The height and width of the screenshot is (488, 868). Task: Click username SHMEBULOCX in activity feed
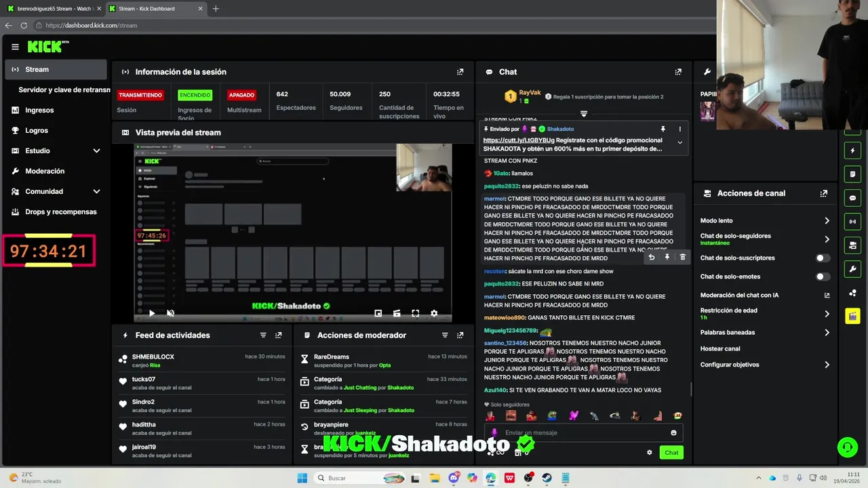(153, 357)
